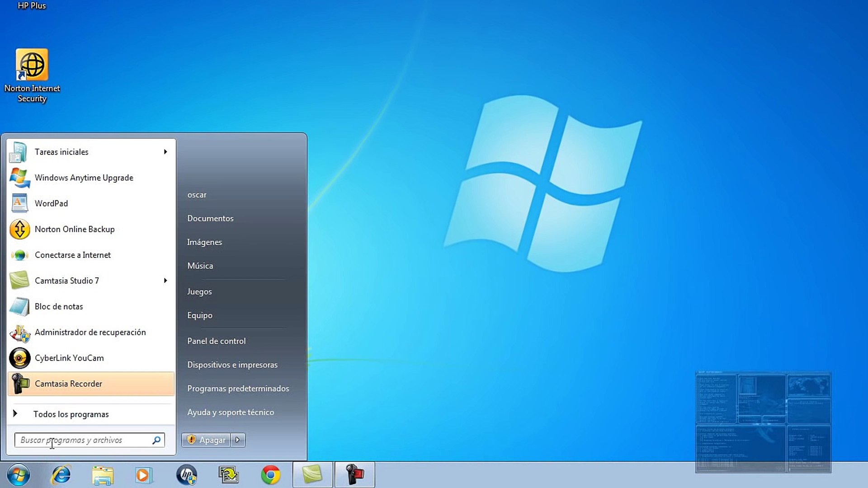Image resolution: width=868 pixels, height=488 pixels.
Task: Launch WordPad from the Start menu
Action: click(x=91, y=203)
